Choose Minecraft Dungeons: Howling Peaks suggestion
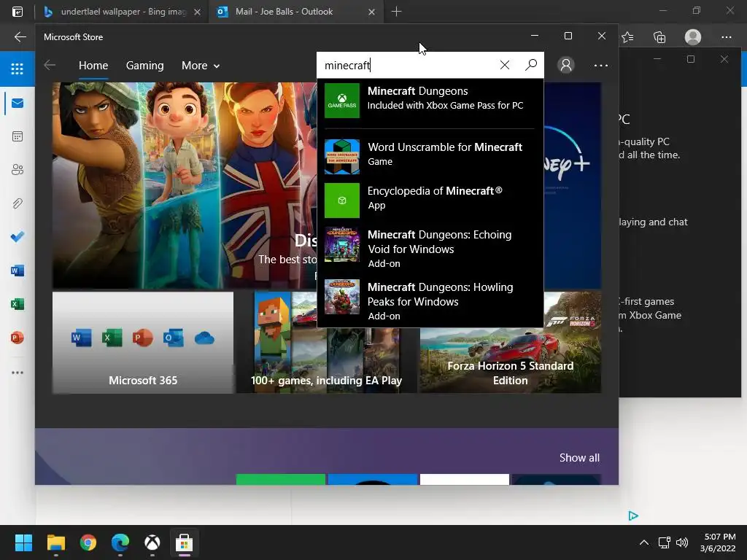The image size is (747, 560). 430,301
